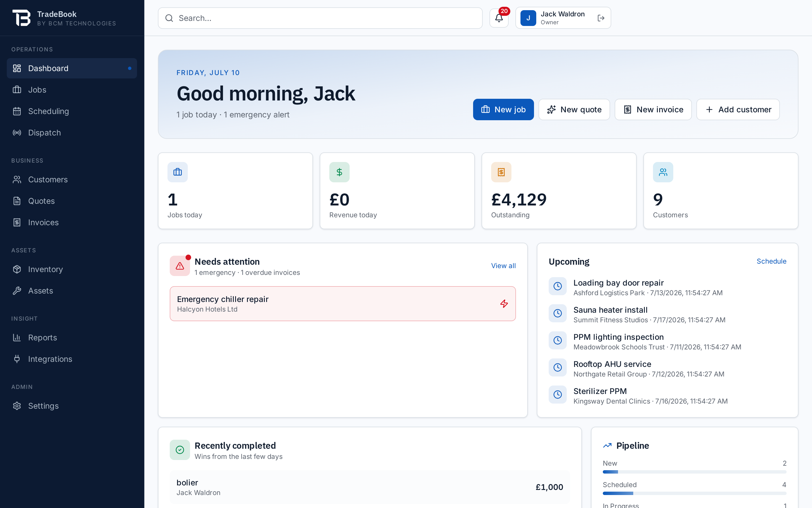
Task: Click the Dashboard grid icon in sidebar
Action: pyautogui.click(x=17, y=68)
